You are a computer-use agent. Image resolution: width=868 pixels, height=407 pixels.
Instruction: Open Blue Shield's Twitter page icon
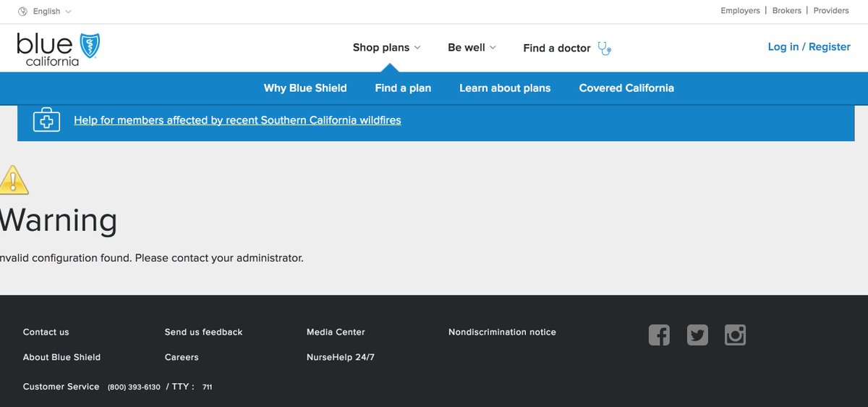(x=697, y=335)
